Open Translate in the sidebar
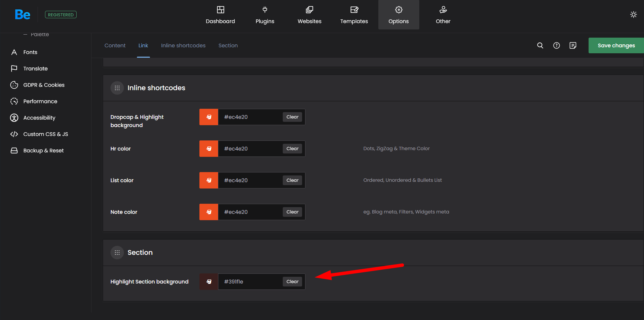644x320 pixels. 35,69
